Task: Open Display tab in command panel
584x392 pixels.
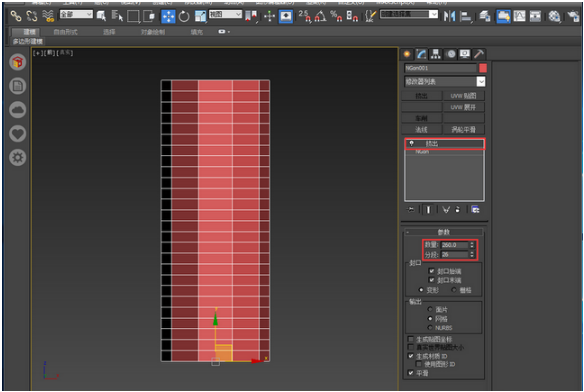Action: point(464,54)
